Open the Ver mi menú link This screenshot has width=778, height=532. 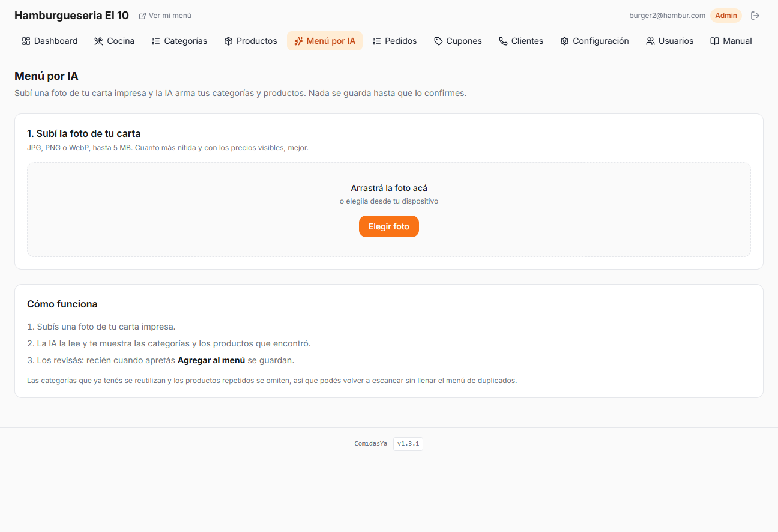click(x=165, y=16)
